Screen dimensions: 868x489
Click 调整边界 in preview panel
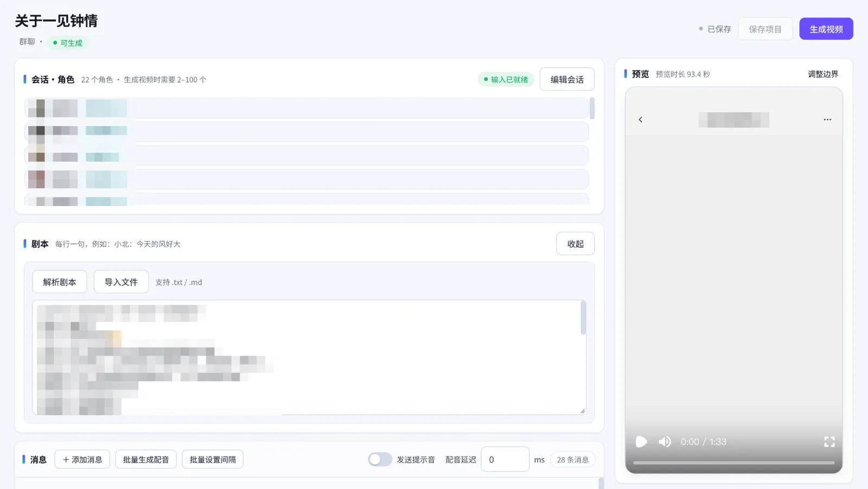823,74
